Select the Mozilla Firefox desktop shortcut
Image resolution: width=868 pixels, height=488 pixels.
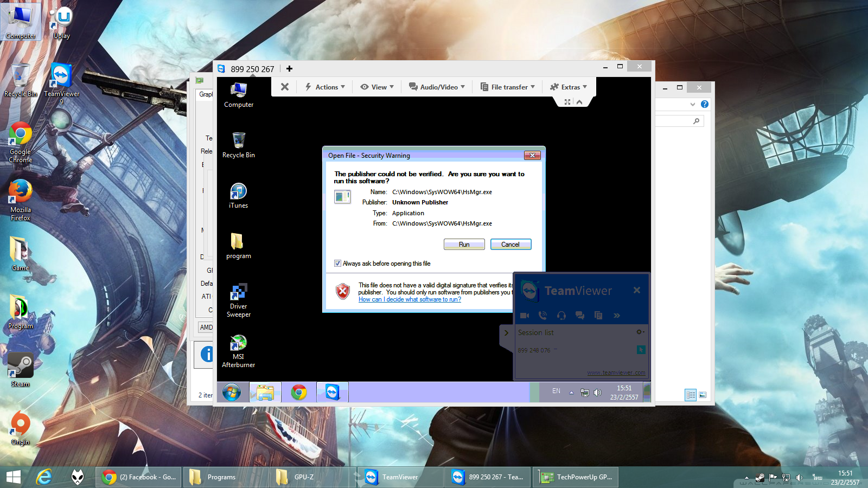[21, 200]
